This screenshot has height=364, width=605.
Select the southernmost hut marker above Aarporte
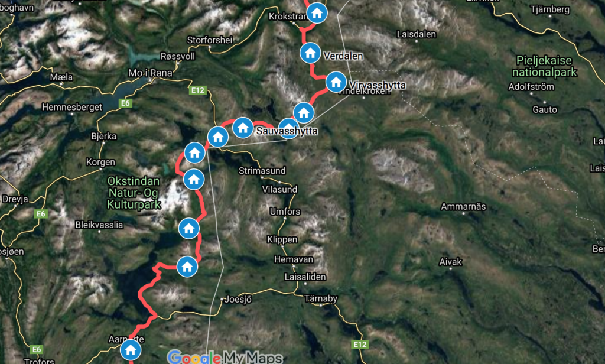tap(187, 266)
